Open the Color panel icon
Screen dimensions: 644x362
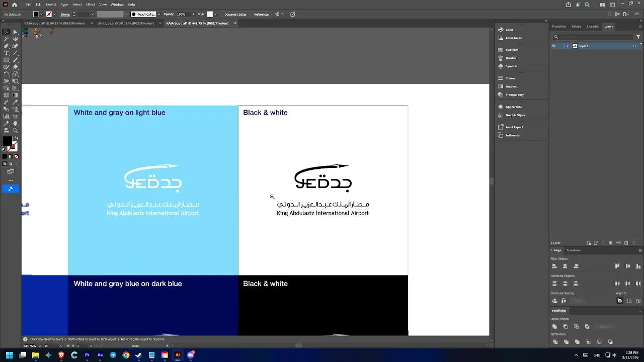(x=501, y=30)
